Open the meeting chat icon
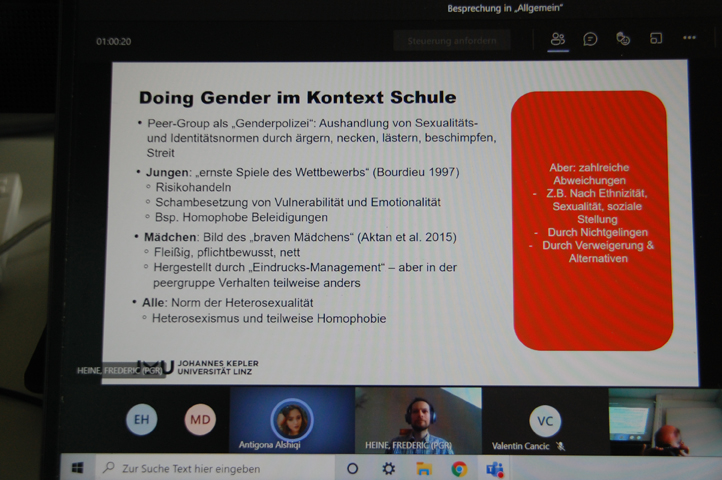This screenshot has height=480, width=722. click(590, 39)
